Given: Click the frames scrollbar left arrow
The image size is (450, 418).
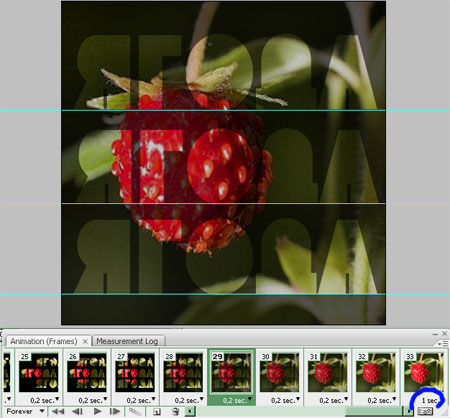Looking at the screenshot, I should tap(190, 411).
